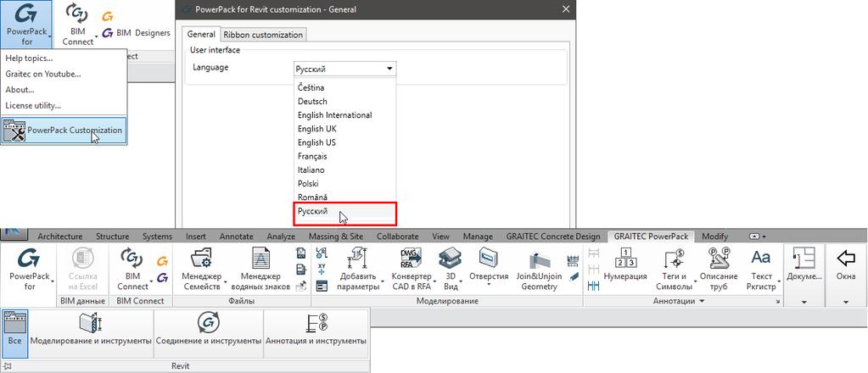Open ribbon minimize options next to Modify

[758, 237]
